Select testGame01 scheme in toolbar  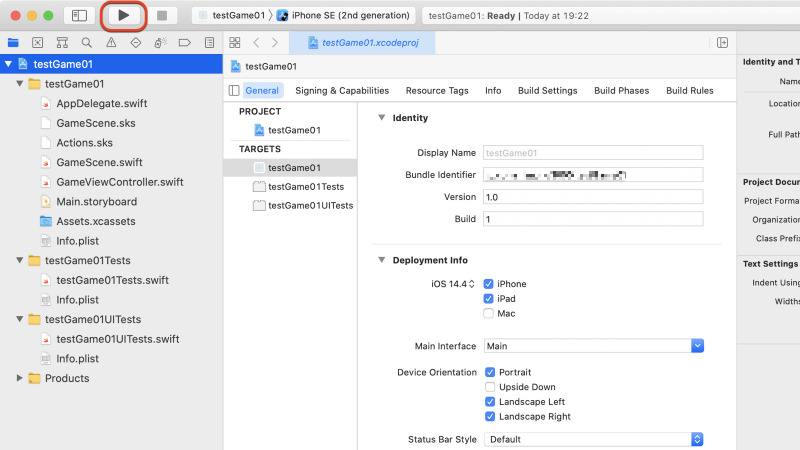pyautogui.click(x=232, y=16)
